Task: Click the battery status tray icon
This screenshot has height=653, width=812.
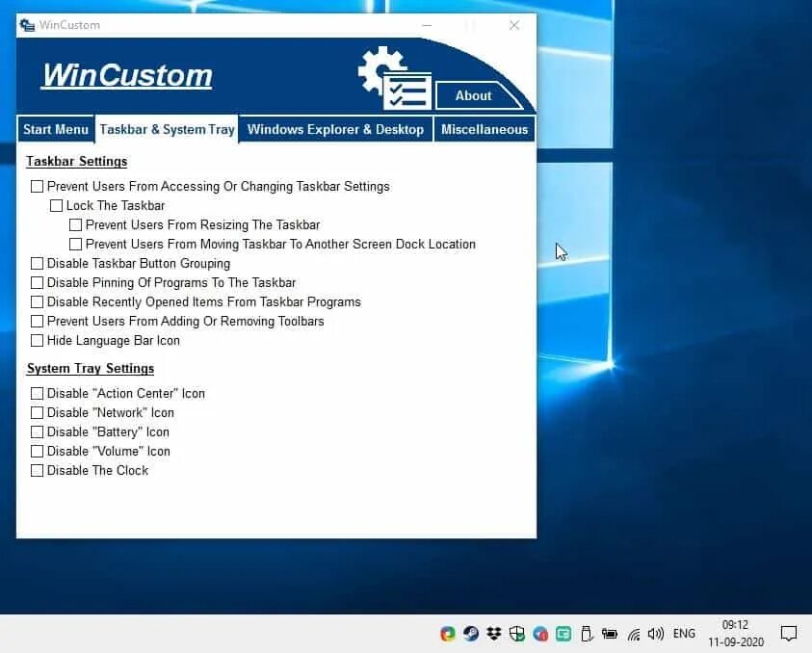Action: pyautogui.click(x=610, y=633)
